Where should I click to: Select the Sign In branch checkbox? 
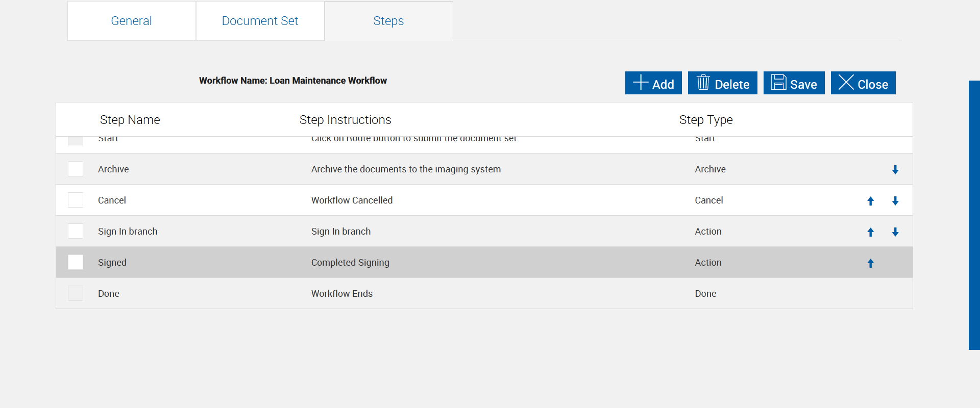click(x=76, y=231)
